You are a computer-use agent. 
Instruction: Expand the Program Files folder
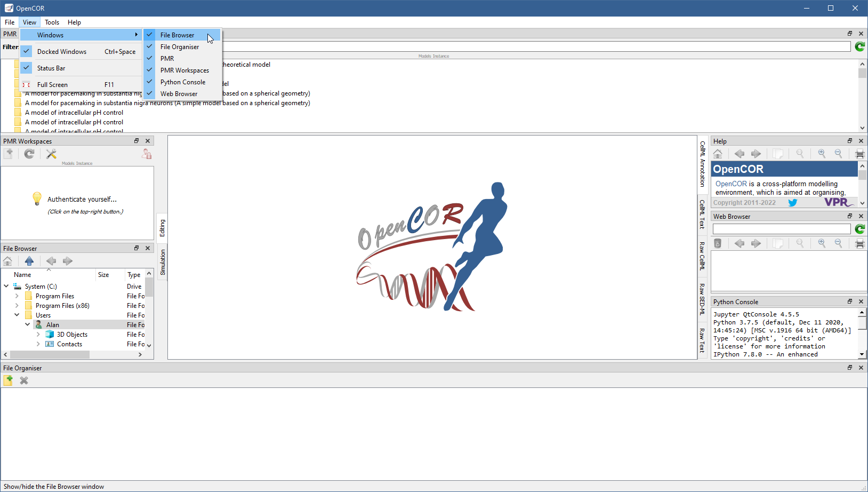[x=17, y=296]
